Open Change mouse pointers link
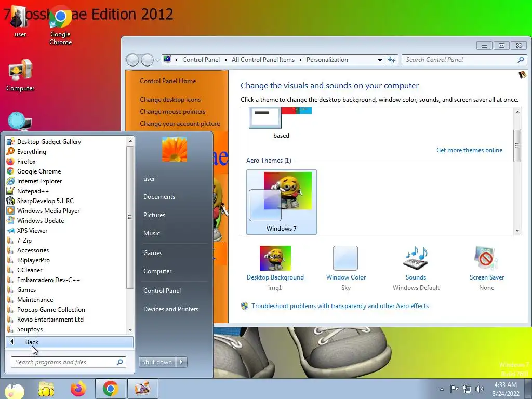 (x=172, y=112)
